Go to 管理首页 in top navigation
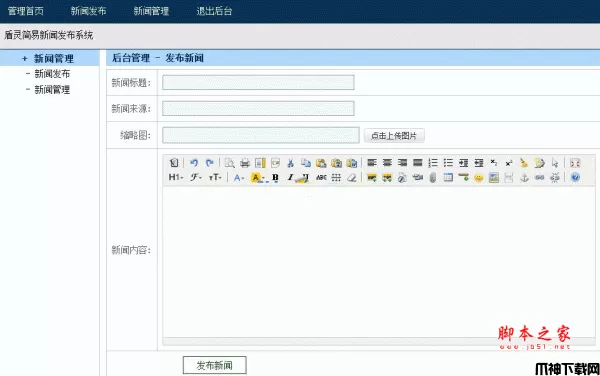The height and width of the screenshot is (376, 600). [26, 11]
